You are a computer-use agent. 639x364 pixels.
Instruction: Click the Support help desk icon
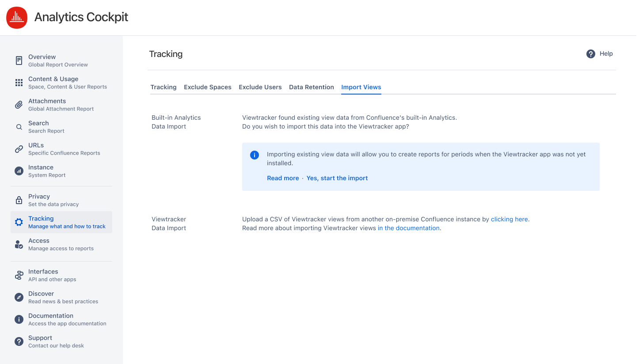(x=19, y=341)
